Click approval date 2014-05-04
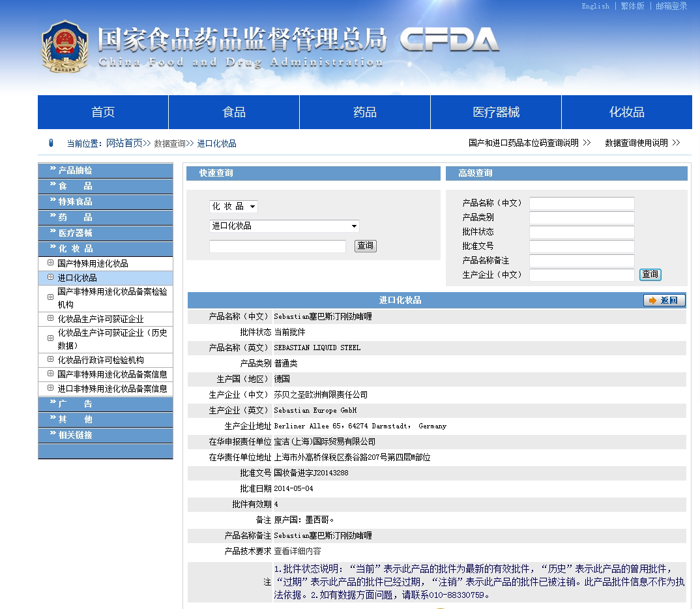The height and width of the screenshot is (609, 700). [293, 488]
